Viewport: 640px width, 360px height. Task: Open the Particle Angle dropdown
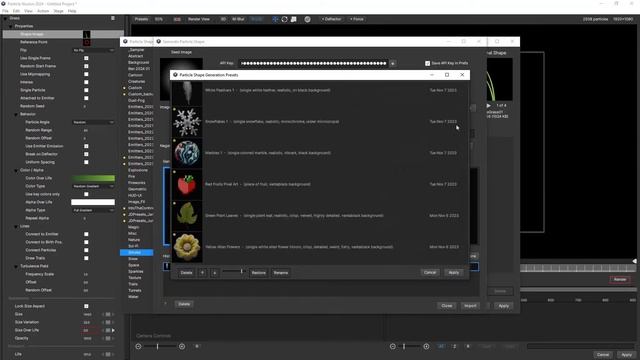[93, 122]
